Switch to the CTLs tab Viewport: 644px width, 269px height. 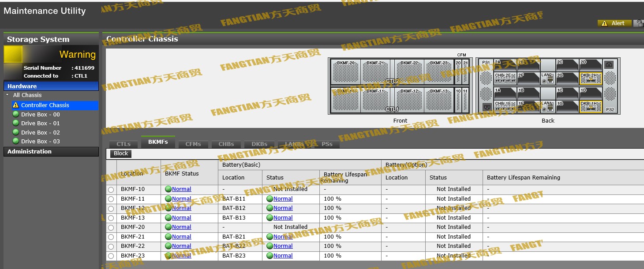click(x=123, y=144)
